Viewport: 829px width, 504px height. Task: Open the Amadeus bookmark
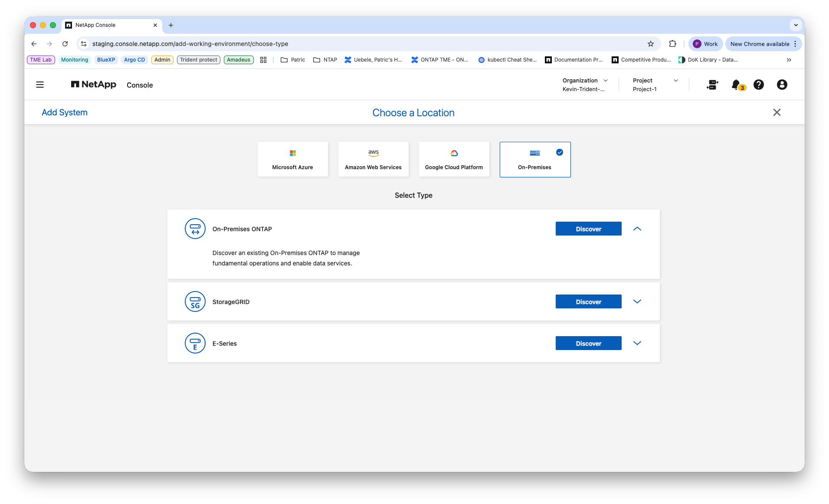coord(239,60)
